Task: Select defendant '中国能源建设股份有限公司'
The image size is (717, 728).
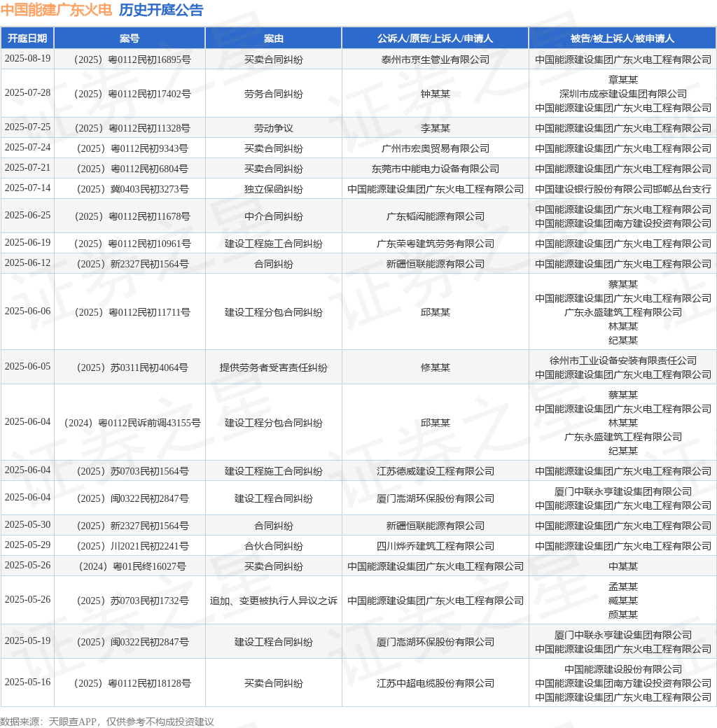Action: pos(622,669)
